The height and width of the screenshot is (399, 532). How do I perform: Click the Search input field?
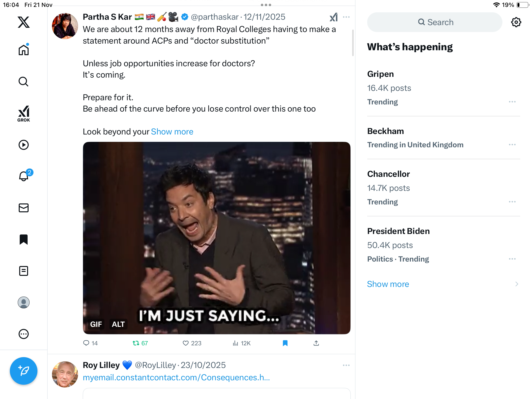(x=435, y=22)
